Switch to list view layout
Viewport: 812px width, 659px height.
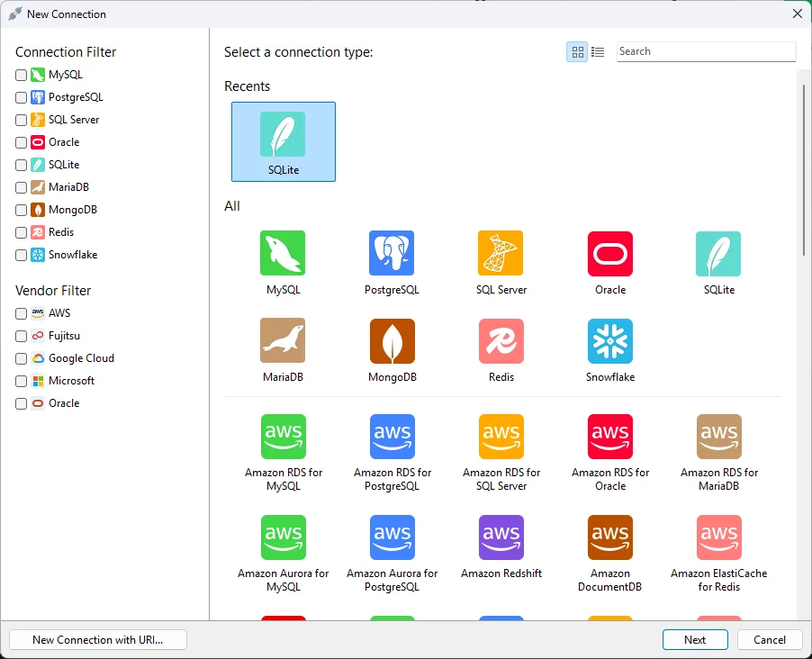[598, 52]
